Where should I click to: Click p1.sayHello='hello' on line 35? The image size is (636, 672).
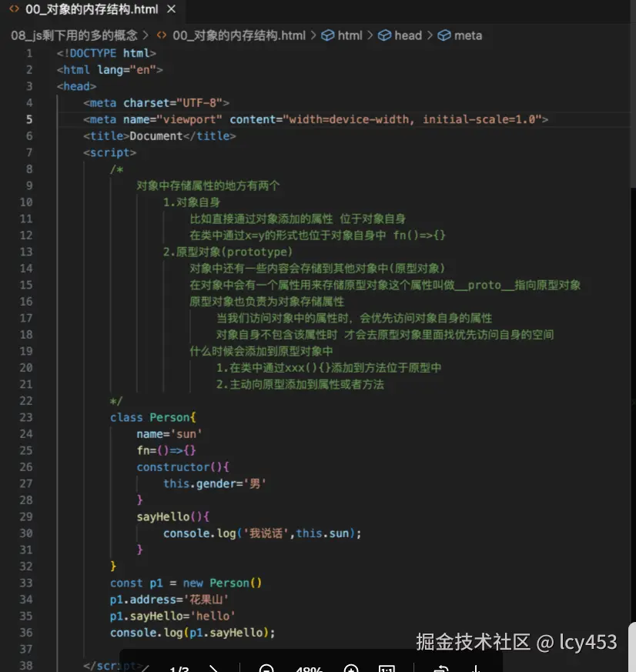(172, 617)
